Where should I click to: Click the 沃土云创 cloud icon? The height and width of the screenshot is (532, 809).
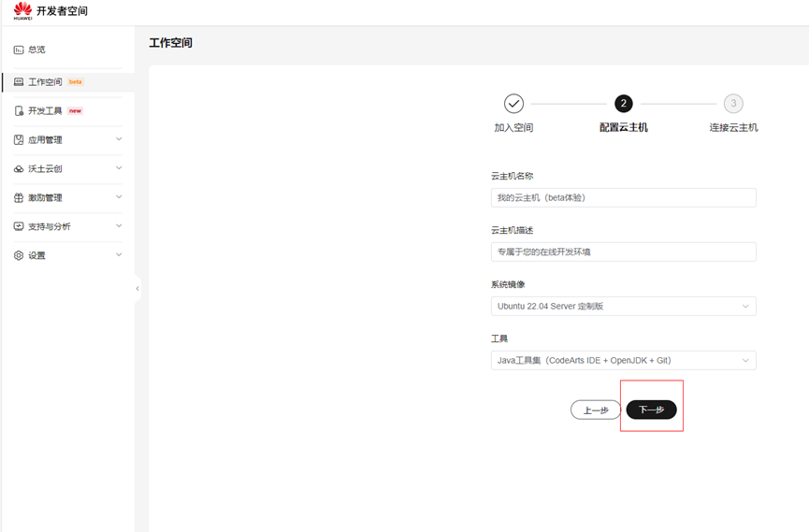tap(19, 168)
